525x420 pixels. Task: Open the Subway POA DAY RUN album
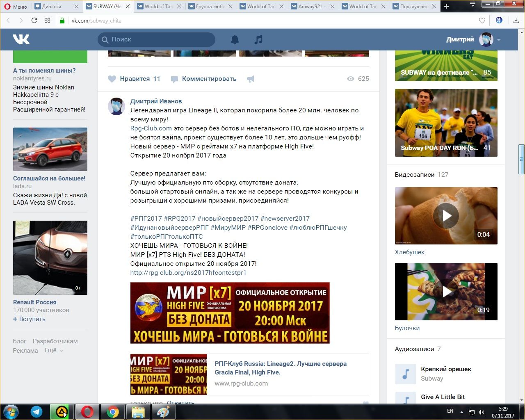pyautogui.click(x=446, y=123)
